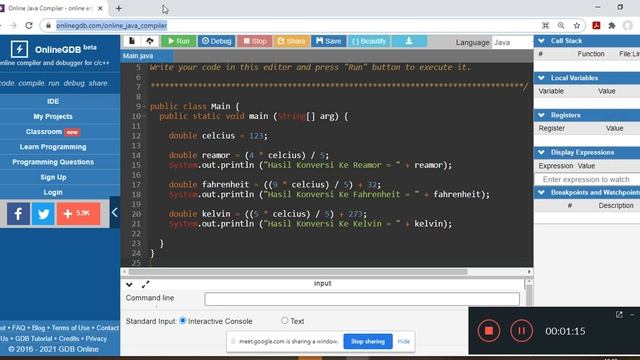Collapse the Local Variables panel
The width and height of the screenshot is (640, 360).
click(541, 78)
